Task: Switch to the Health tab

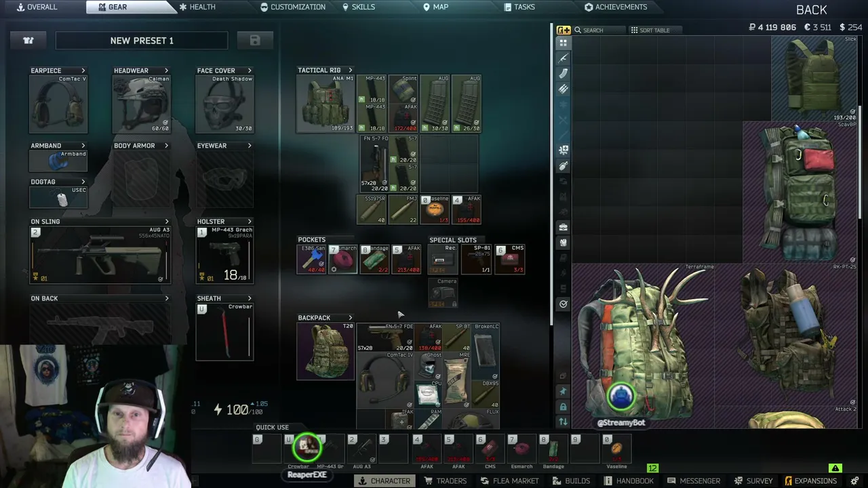Action: pyautogui.click(x=197, y=7)
